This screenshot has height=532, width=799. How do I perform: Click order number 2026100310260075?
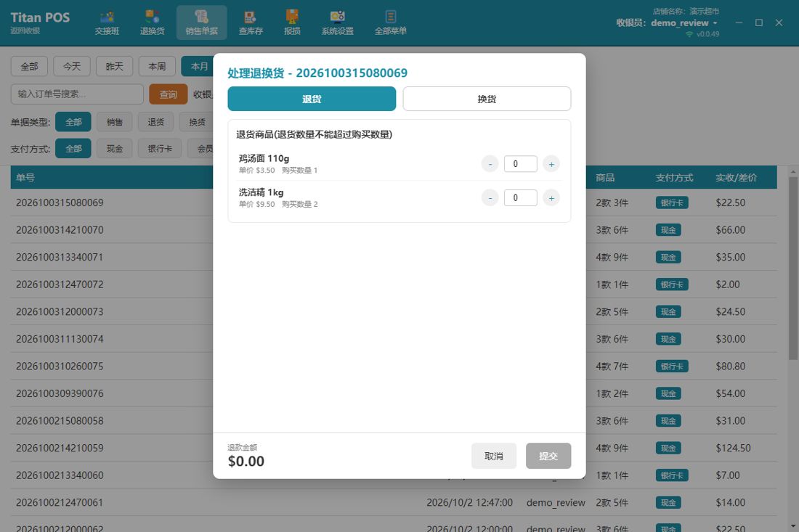[x=60, y=366]
